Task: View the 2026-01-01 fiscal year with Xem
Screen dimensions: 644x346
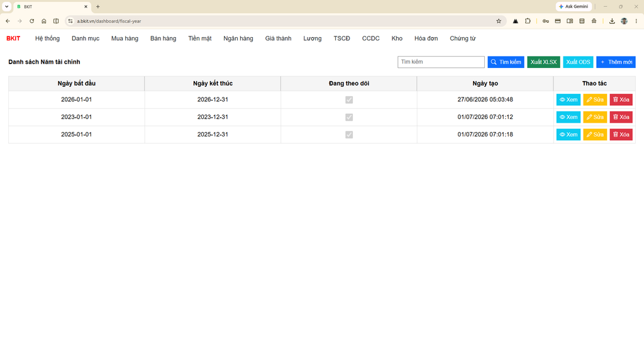Action: point(569,99)
